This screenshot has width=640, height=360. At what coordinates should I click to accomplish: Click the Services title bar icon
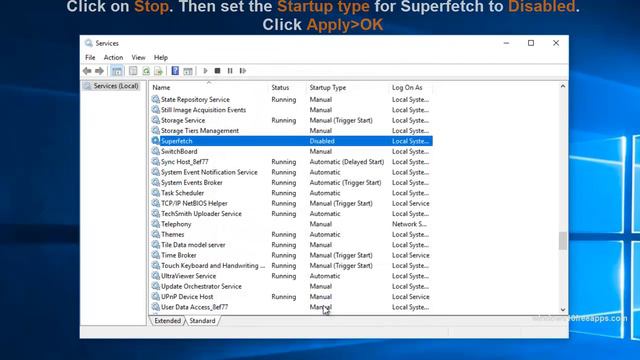(x=89, y=43)
